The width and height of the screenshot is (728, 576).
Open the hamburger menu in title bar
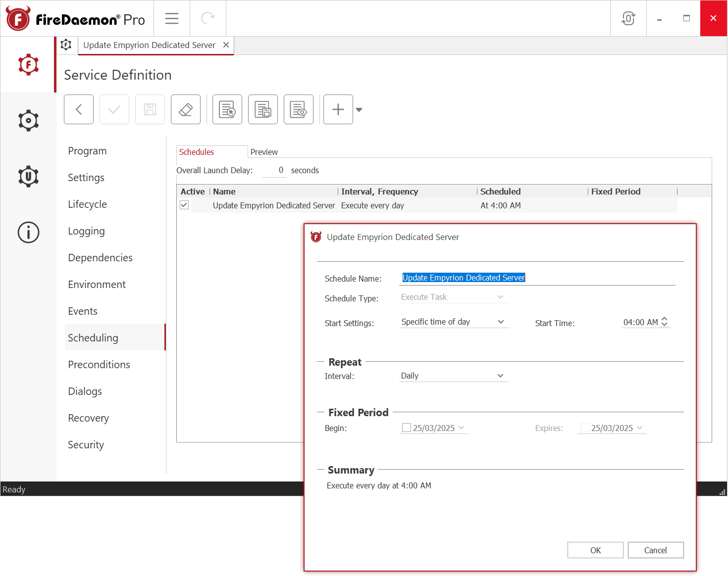(x=172, y=19)
